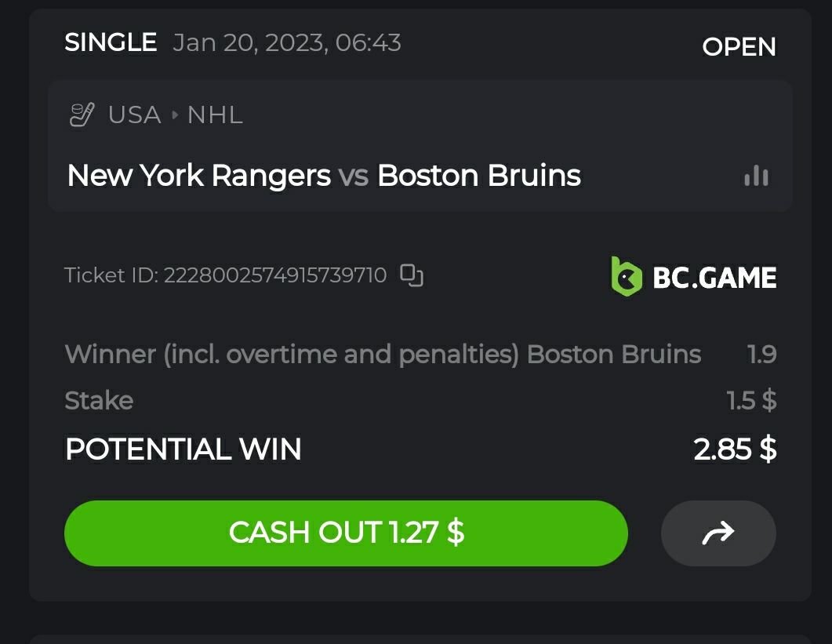Open the NHL league link
This screenshot has height=644, width=832.
pyautogui.click(x=215, y=115)
